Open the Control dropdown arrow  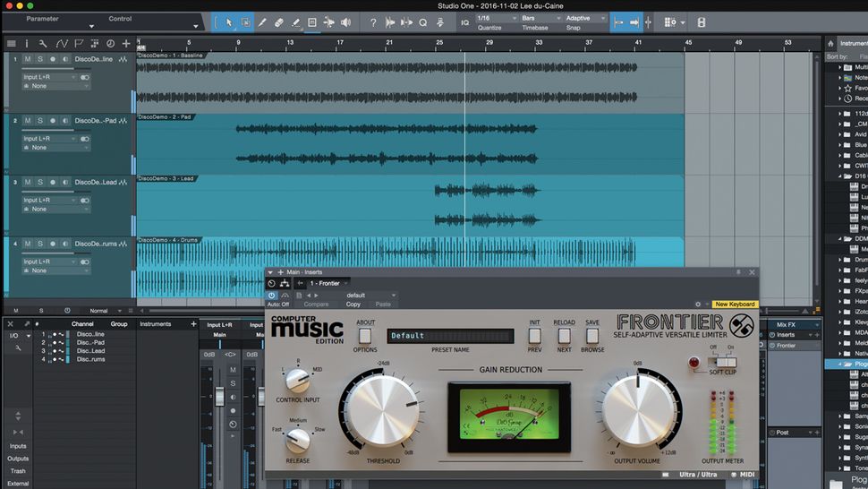point(195,26)
